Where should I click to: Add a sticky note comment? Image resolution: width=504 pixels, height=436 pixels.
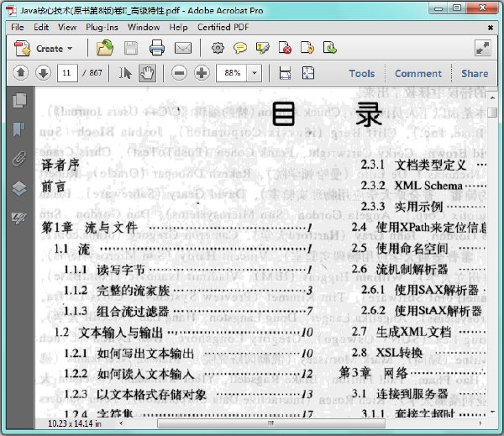tap(239, 48)
